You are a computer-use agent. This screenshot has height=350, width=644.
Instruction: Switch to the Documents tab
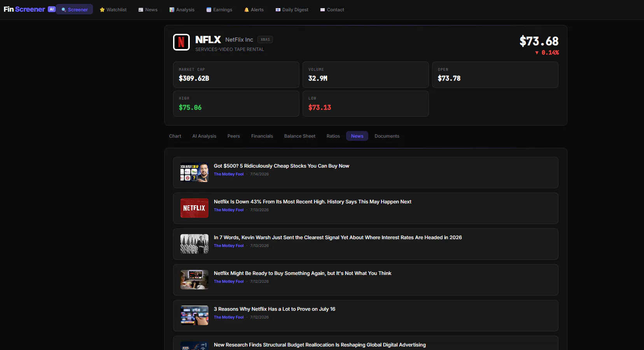(x=387, y=136)
